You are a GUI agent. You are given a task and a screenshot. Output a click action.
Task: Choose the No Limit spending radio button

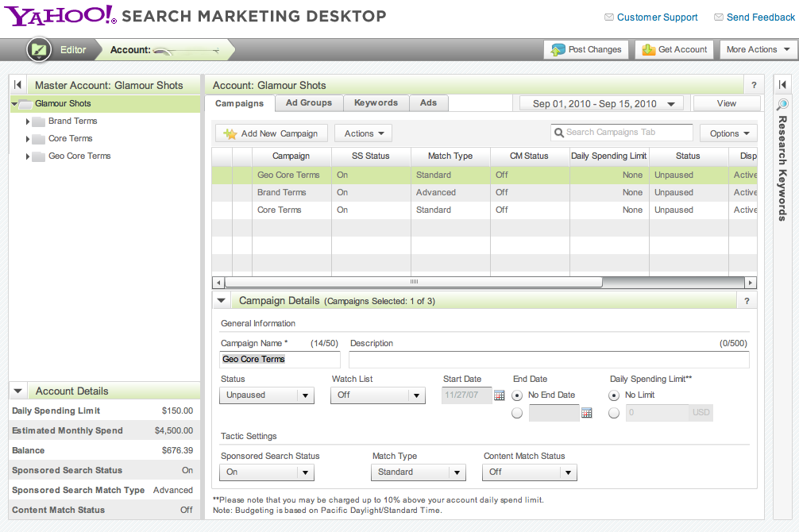pyautogui.click(x=614, y=395)
